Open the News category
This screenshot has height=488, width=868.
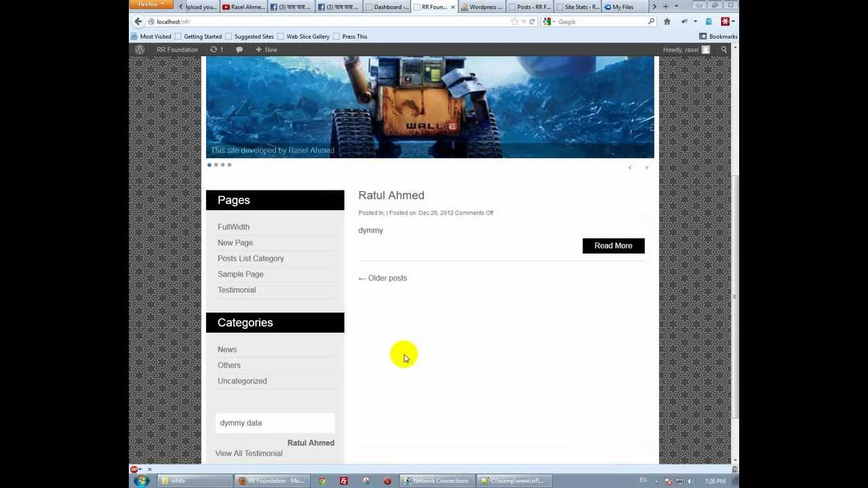(227, 350)
